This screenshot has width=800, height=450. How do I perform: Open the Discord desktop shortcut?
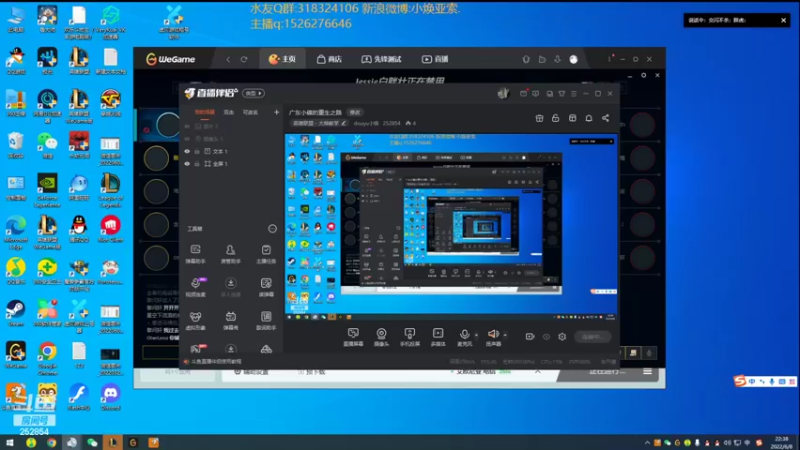click(110, 397)
